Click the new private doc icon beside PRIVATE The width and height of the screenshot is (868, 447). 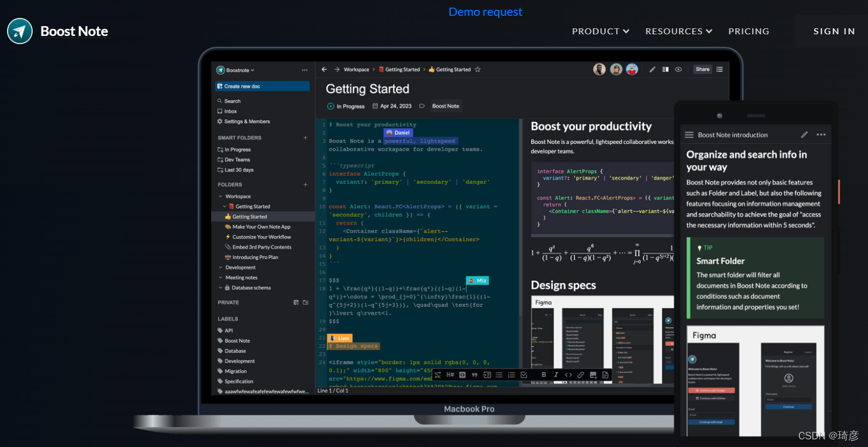(x=296, y=303)
